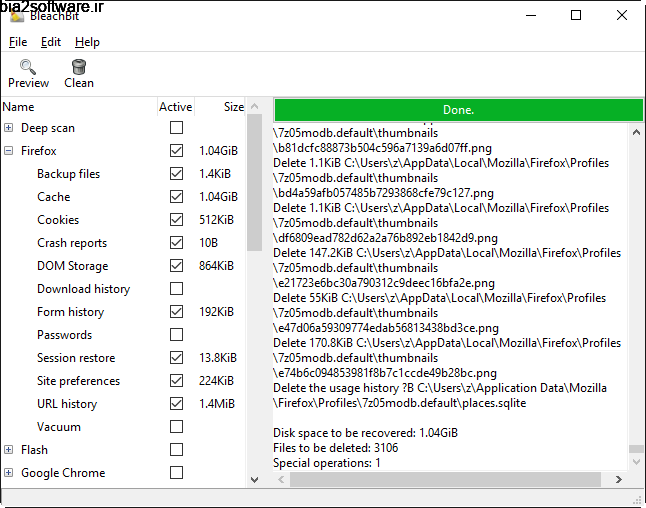Select the Flash row label
The width and height of the screenshot is (646, 508).
pos(35,449)
